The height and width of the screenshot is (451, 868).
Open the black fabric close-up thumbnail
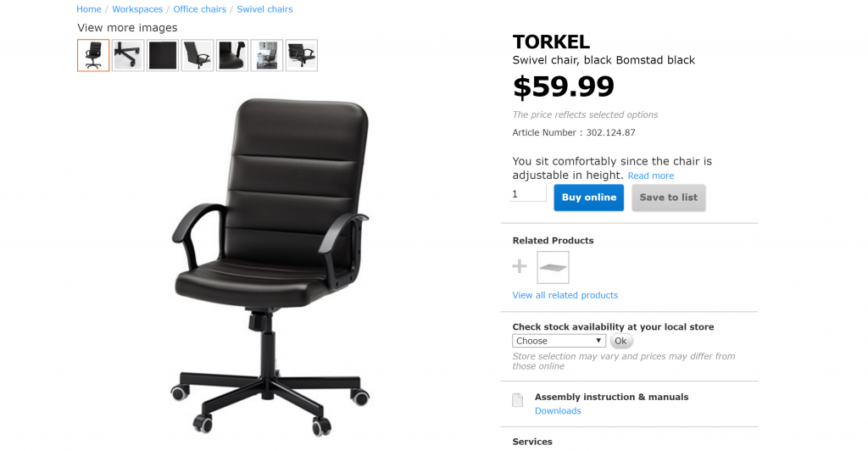(163, 55)
